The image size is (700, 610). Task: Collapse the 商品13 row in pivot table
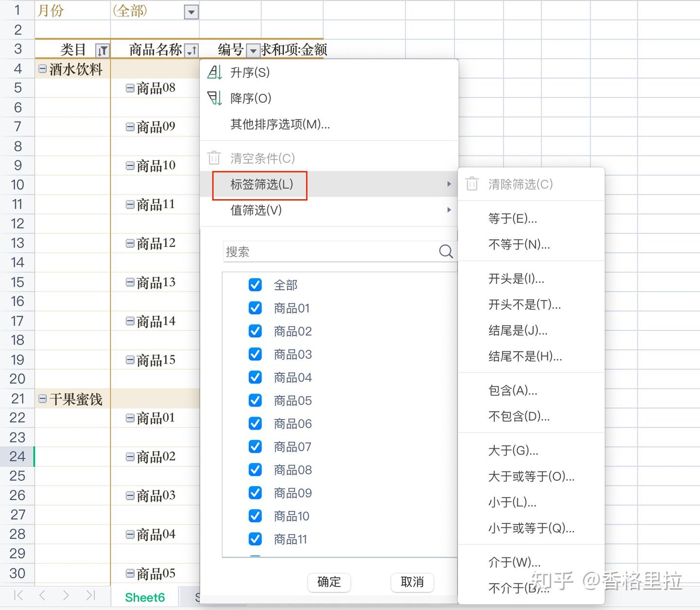pos(130,282)
